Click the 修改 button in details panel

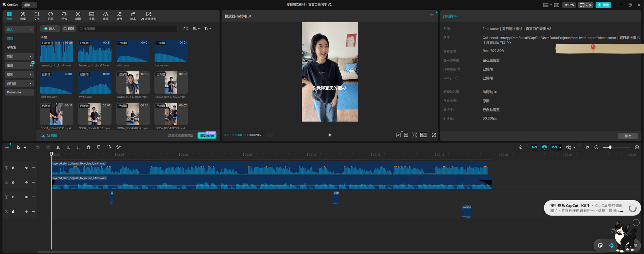628,136
